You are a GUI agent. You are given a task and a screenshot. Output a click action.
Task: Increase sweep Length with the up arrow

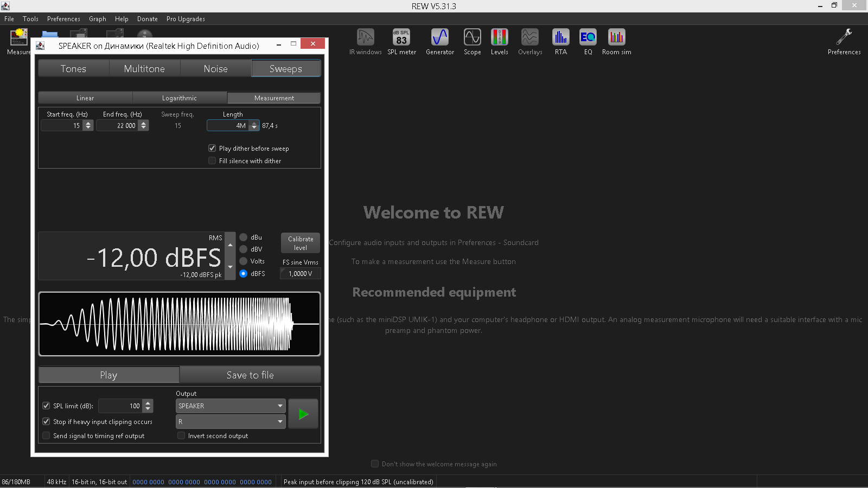pyautogui.click(x=254, y=123)
